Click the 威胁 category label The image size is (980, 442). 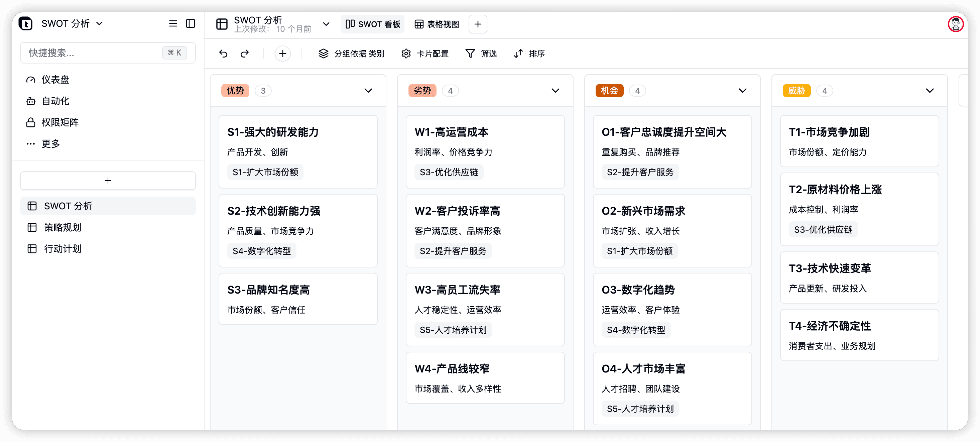pos(797,91)
